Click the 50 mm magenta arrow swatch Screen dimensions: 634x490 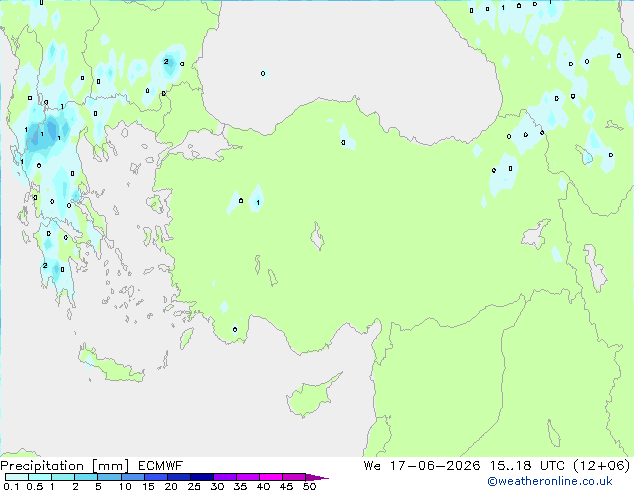[x=317, y=477]
